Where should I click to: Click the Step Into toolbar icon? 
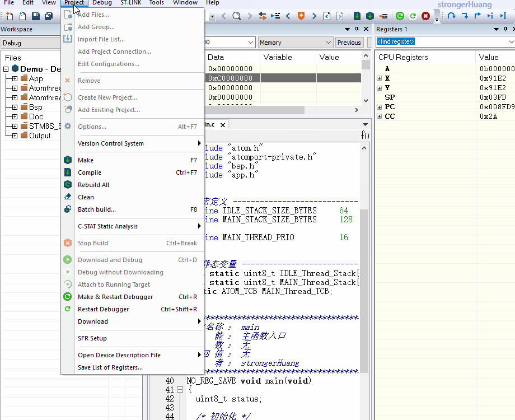coord(465,16)
